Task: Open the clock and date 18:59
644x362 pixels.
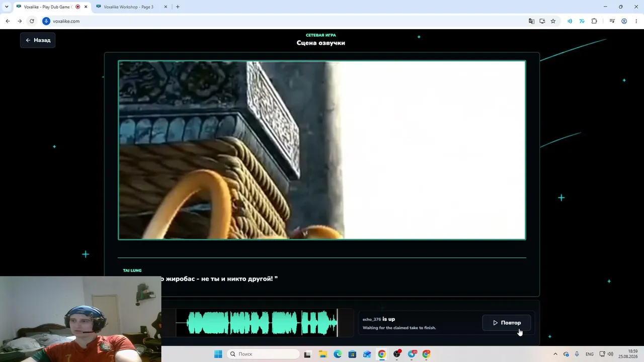Action: coord(628,354)
